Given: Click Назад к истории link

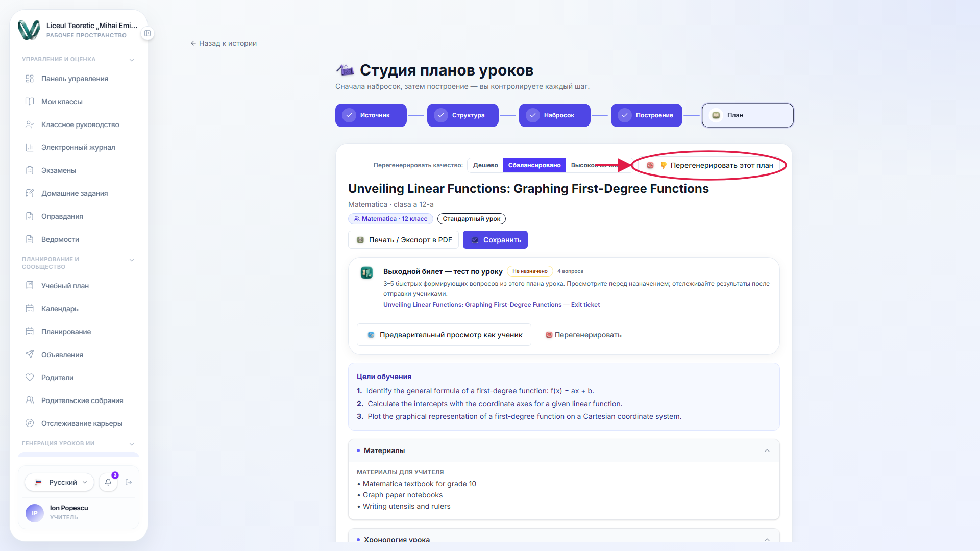Looking at the screenshot, I should pyautogui.click(x=224, y=43).
